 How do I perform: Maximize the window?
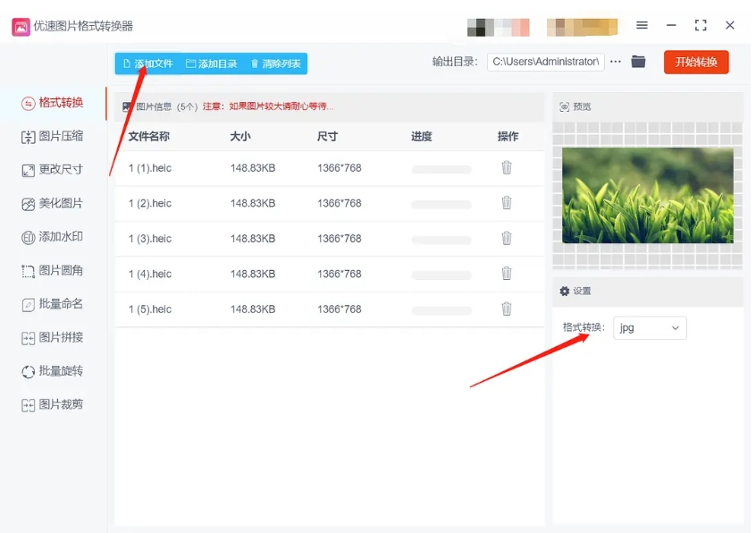click(x=701, y=25)
